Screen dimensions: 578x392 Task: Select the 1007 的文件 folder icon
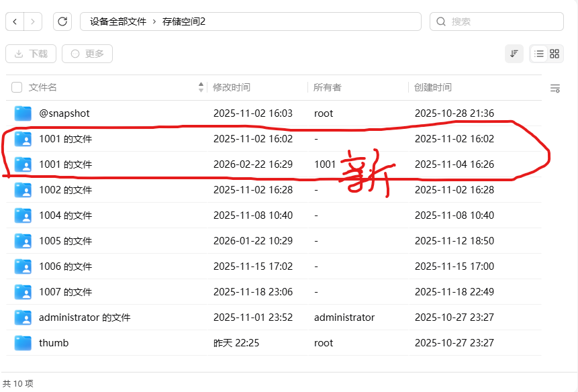[23, 292]
